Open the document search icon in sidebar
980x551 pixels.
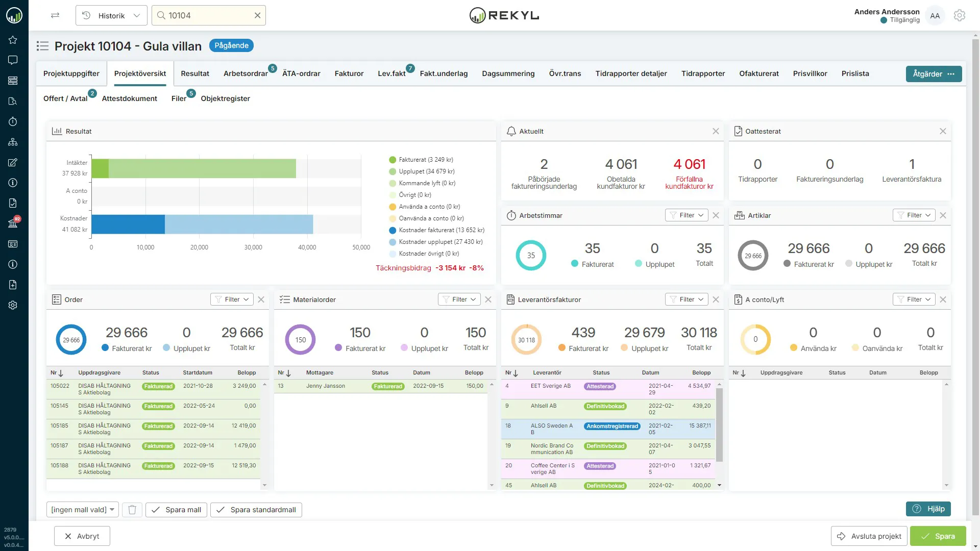point(13,101)
